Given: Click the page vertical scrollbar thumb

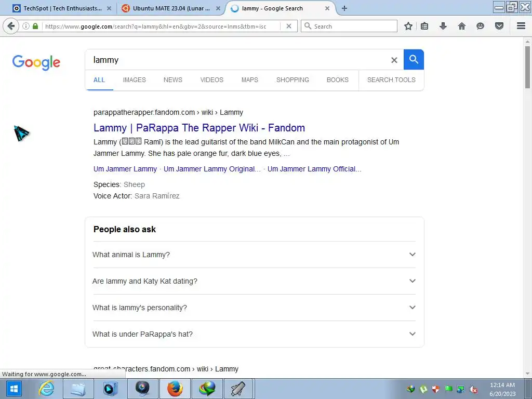Looking at the screenshot, I should pyautogui.click(x=527, y=67).
